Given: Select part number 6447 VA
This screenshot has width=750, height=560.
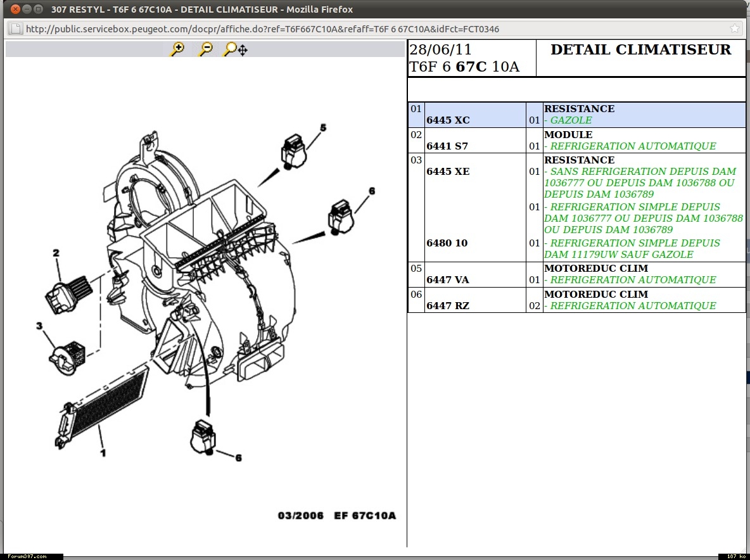Looking at the screenshot, I should point(448,280).
